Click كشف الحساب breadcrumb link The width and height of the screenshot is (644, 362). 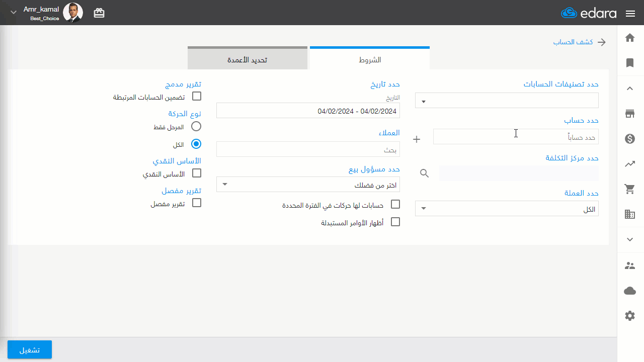(573, 42)
